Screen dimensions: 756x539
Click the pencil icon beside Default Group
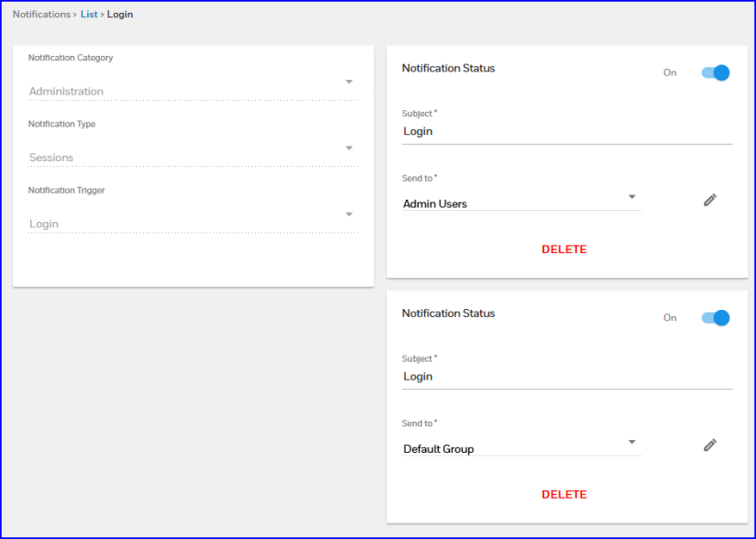pos(709,445)
